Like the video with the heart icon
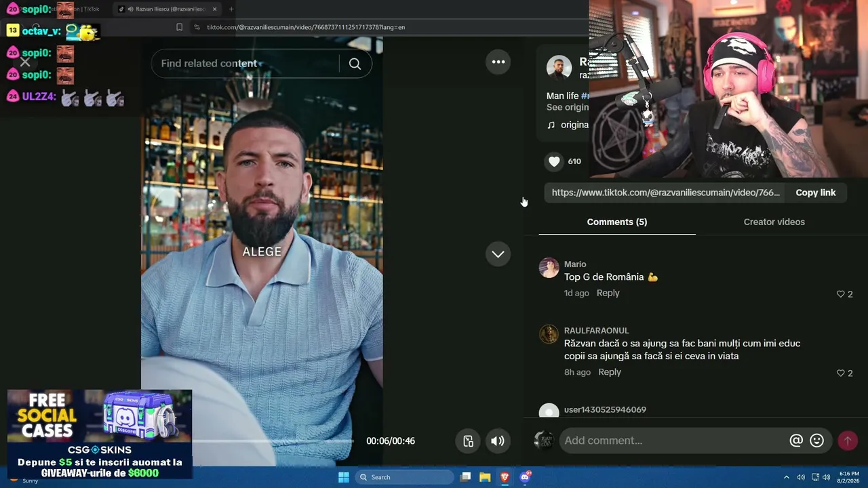Viewport: 868px width, 488px height. (x=554, y=161)
